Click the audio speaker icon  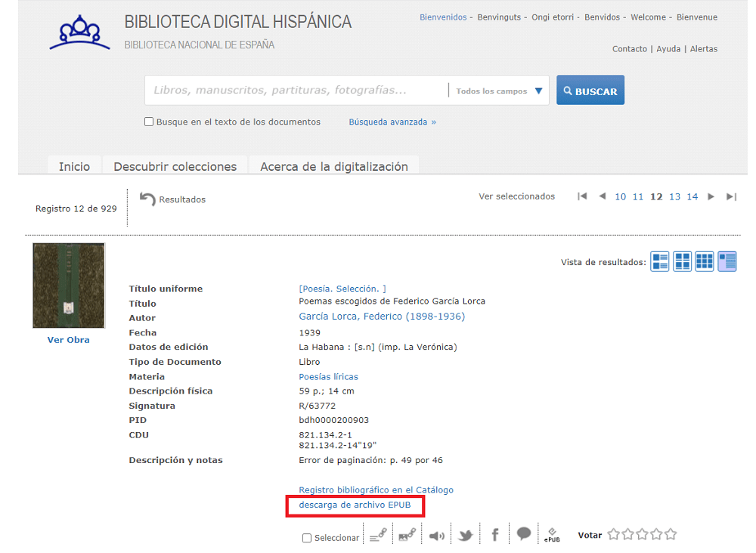point(437,536)
